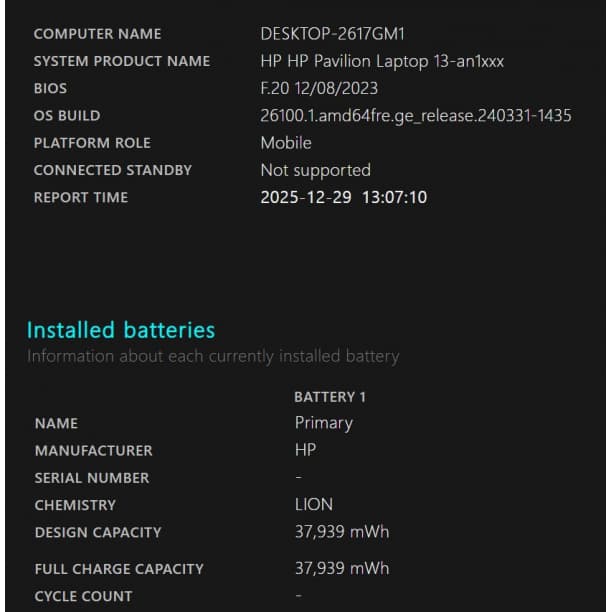The image size is (612, 612).
Task: Click the report time 2025-12-29 13:07:10
Action: click(343, 197)
